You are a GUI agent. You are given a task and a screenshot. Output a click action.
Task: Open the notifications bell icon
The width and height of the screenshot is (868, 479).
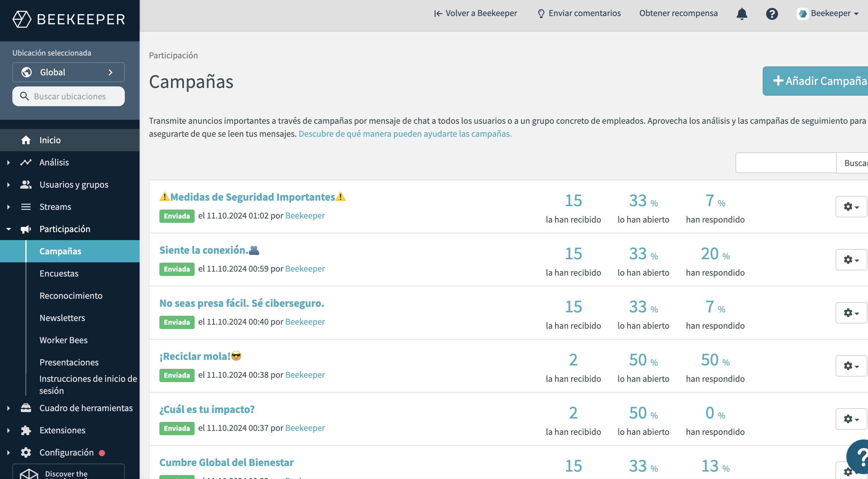(742, 14)
